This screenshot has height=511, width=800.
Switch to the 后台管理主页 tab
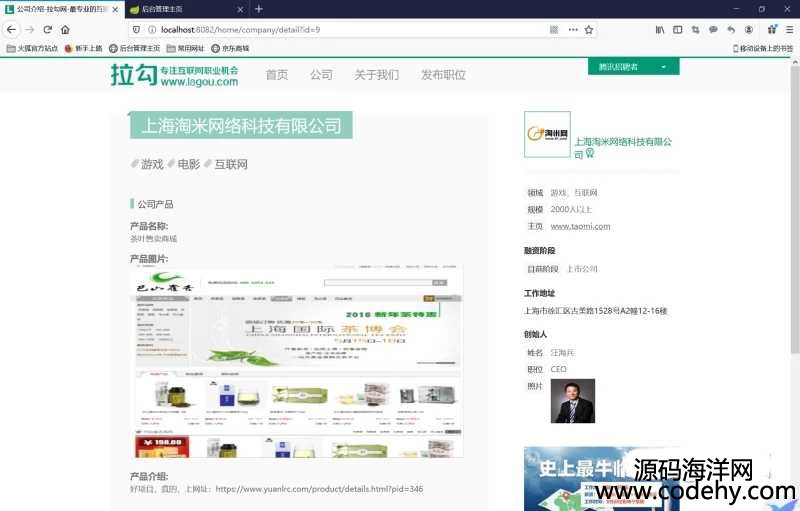coord(187,9)
